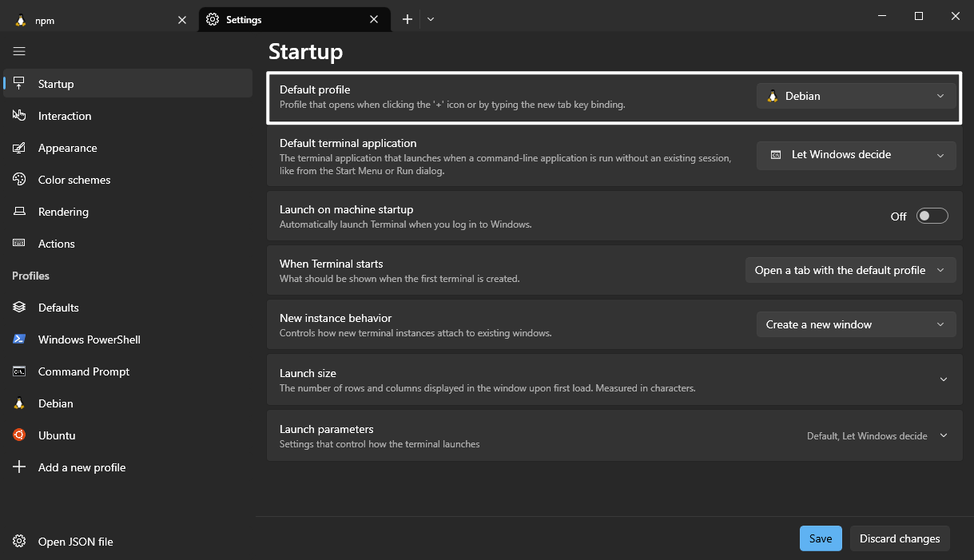Go to the Appearance settings page

67,148
